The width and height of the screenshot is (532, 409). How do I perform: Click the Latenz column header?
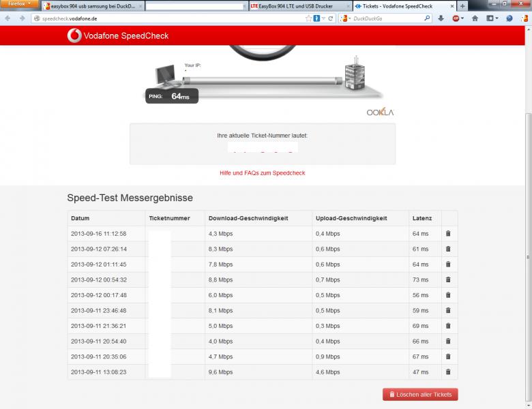(422, 218)
